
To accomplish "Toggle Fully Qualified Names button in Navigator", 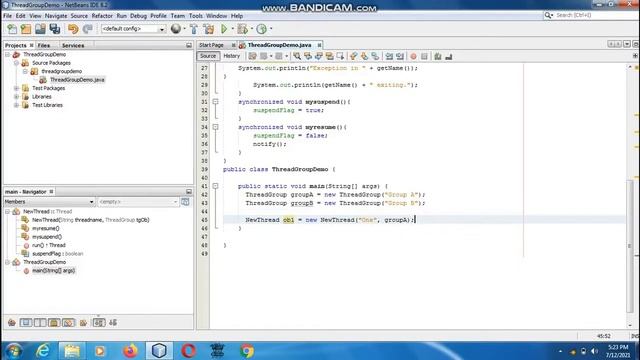I will point(83,322).
